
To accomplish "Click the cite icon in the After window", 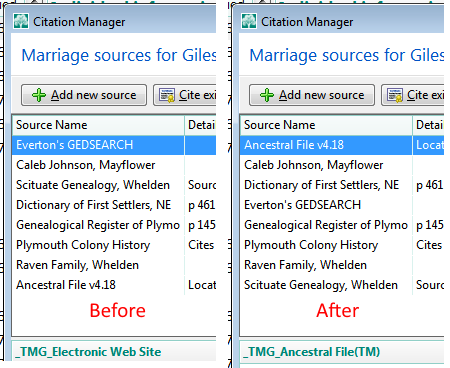I will pyautogui.click(x=395, y=95).
